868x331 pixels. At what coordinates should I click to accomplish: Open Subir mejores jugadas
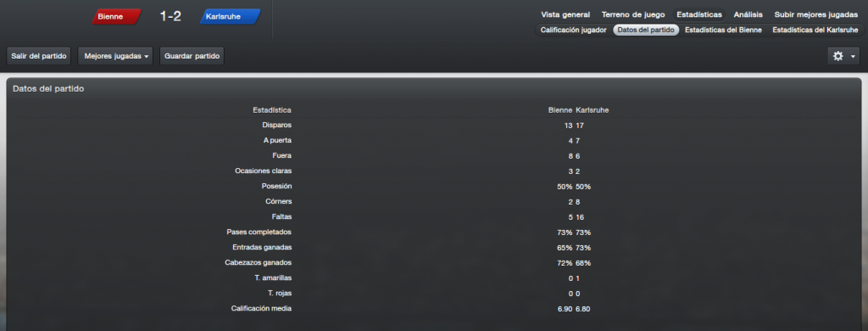pyautogui.click(x=816, y=15)
